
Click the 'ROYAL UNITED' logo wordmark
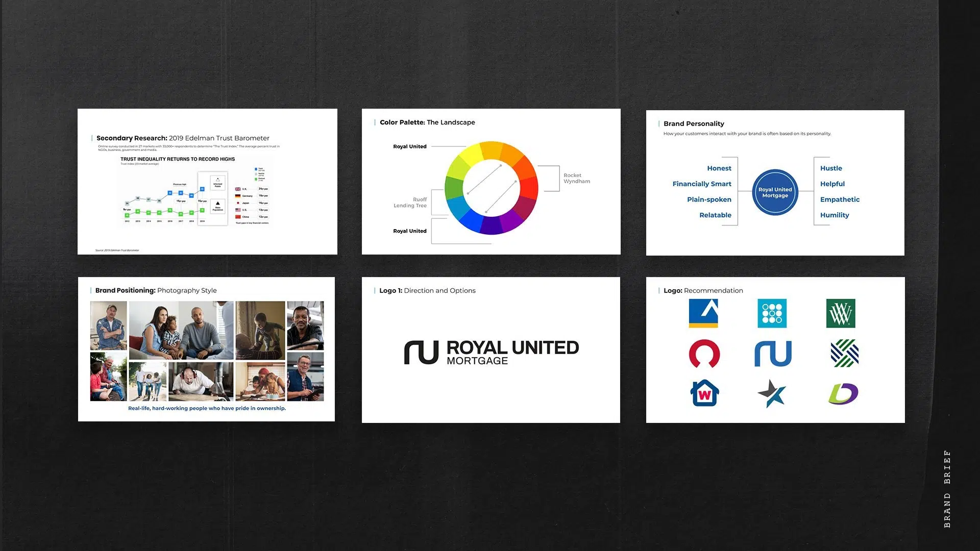[x=512, y=347]
